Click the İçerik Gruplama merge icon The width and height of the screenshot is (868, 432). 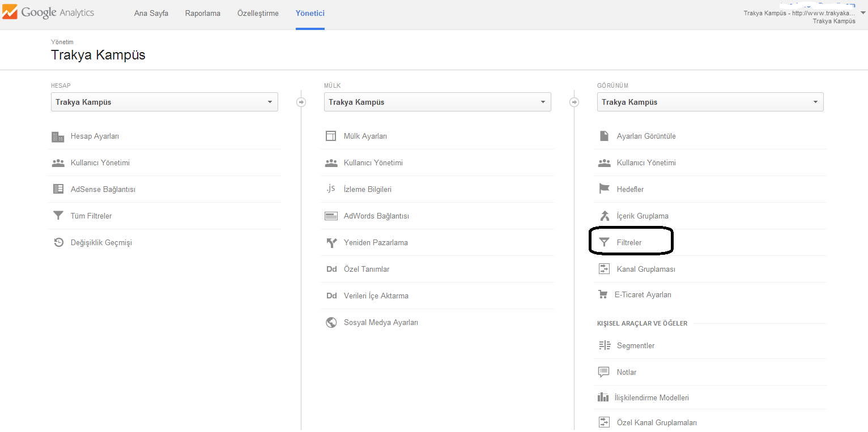click(x=604, y=216)
